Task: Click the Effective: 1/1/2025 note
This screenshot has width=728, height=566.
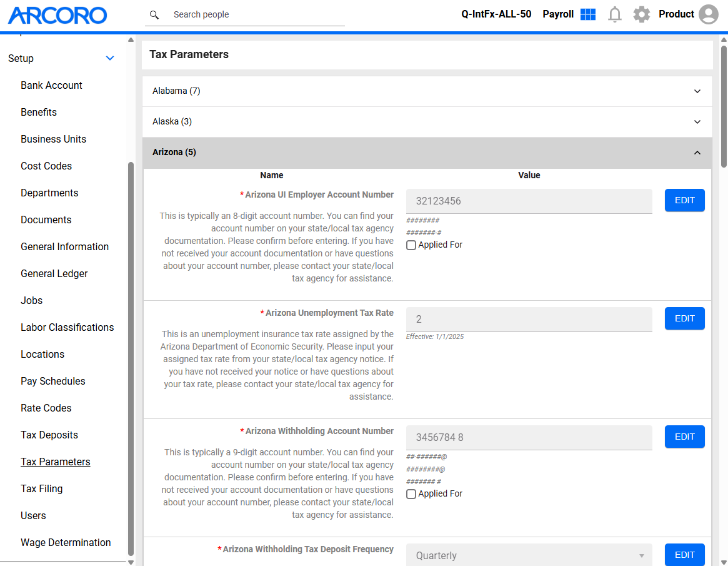Action: [434, 337]
